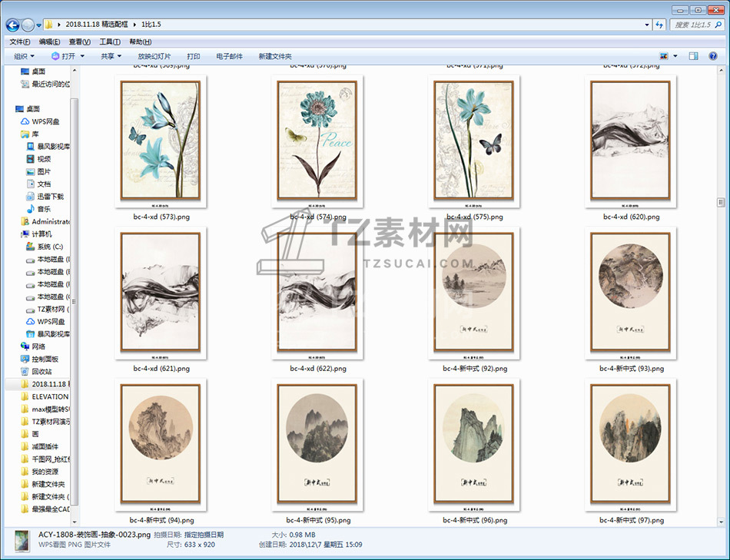
Task: Open the 编辑(E) menu
Action: point(49,42)
